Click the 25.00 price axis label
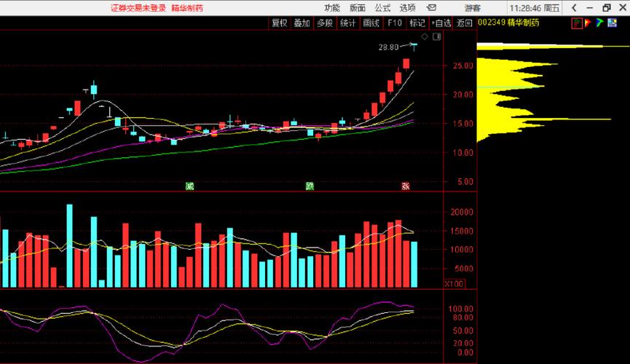 click(463, 66)
